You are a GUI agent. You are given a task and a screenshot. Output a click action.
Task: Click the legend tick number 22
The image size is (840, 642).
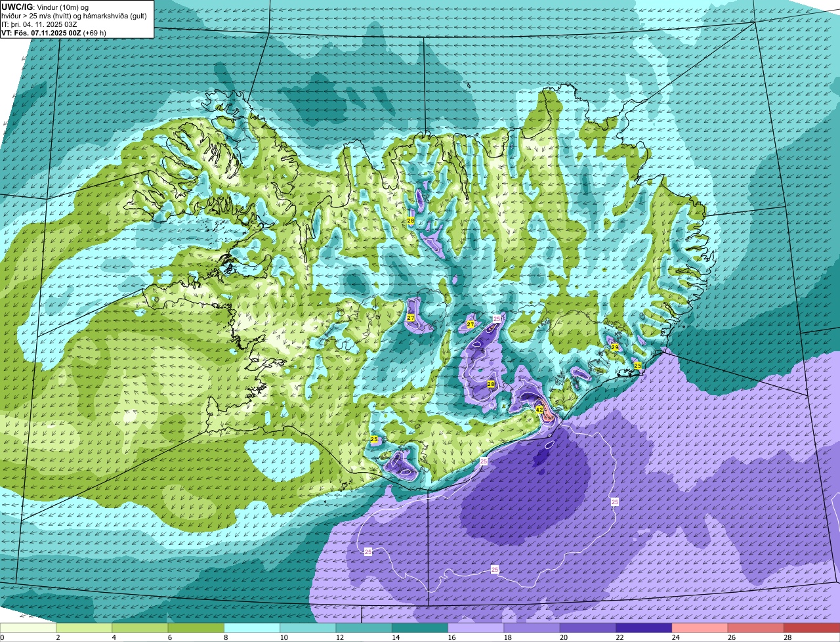click(619, 637)
